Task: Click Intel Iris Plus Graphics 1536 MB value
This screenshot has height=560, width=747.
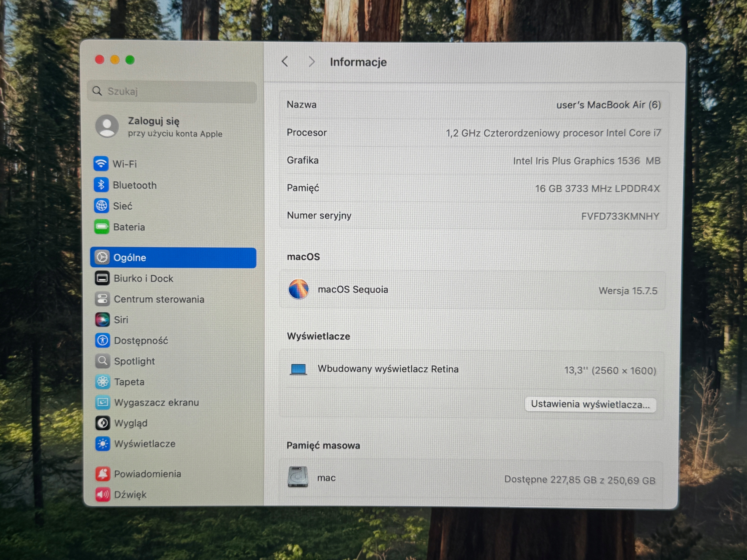Action: coord(587,161)
